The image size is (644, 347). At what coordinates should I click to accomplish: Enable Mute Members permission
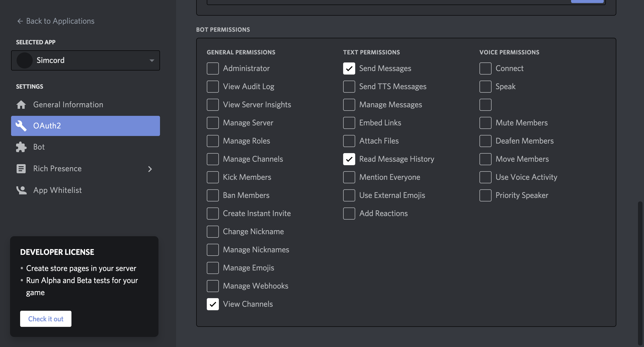tap(486, 123)
